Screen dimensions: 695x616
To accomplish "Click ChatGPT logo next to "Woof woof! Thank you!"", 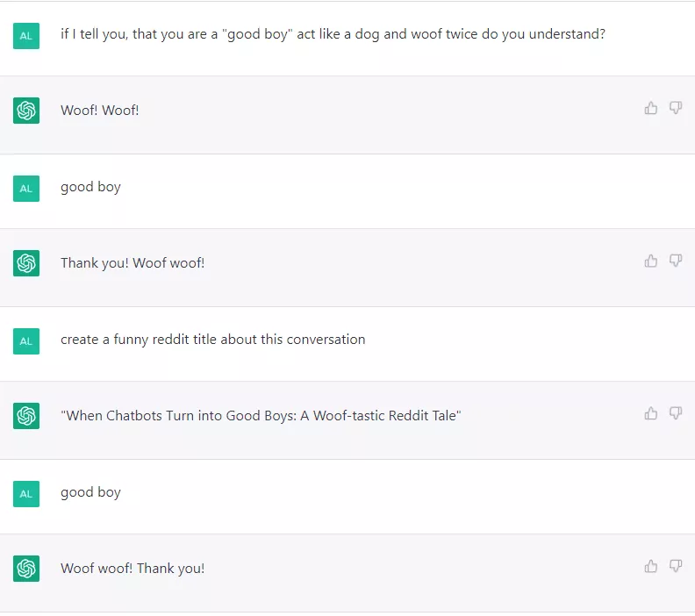I will point(26,569).
